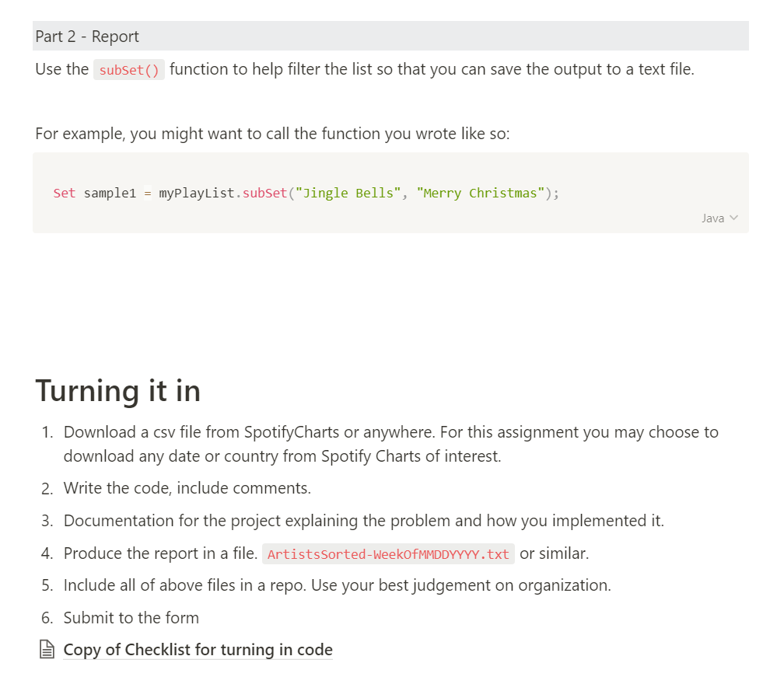Open the Copy of Checklist for turning in code
This screenshot has height=691, width=784.
tap(198, 649)
